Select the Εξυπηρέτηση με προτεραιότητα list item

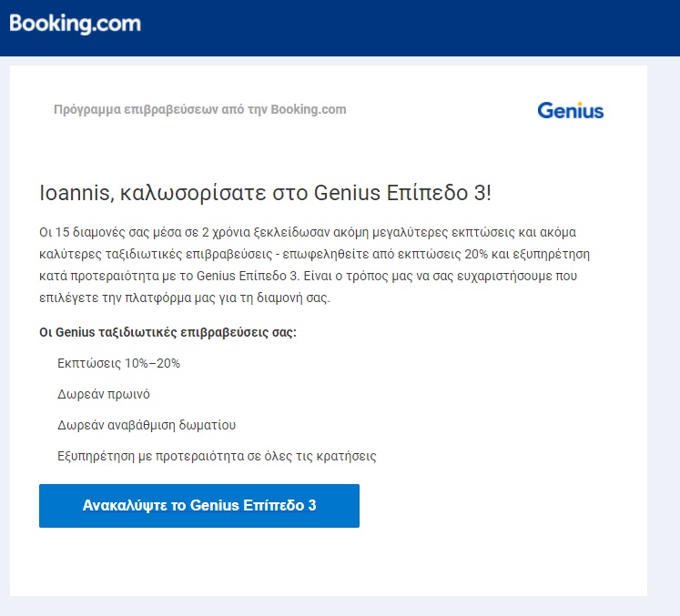[x=217, y=456]
